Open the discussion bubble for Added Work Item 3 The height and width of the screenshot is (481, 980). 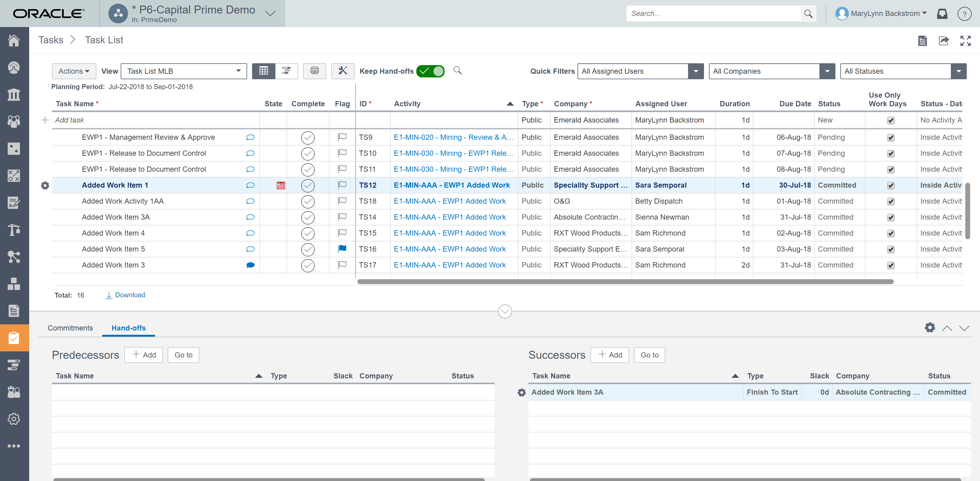(250, 265)
